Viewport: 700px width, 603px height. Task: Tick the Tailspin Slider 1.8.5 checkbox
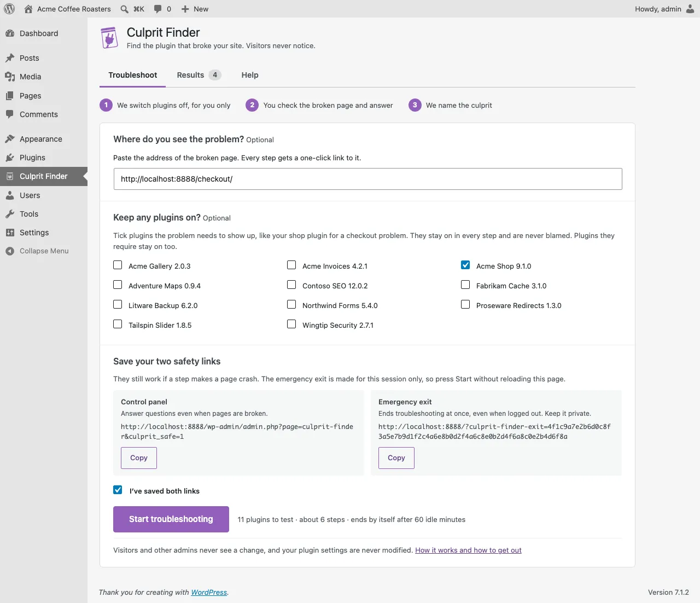(118, 324)
